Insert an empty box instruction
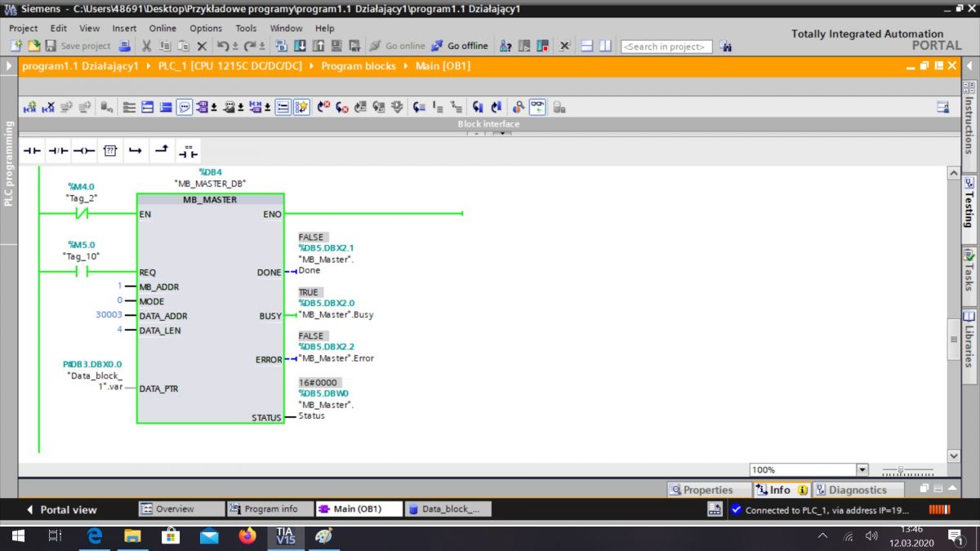The height and width of the screenshot is (551, 980). [x=110, y=151]
